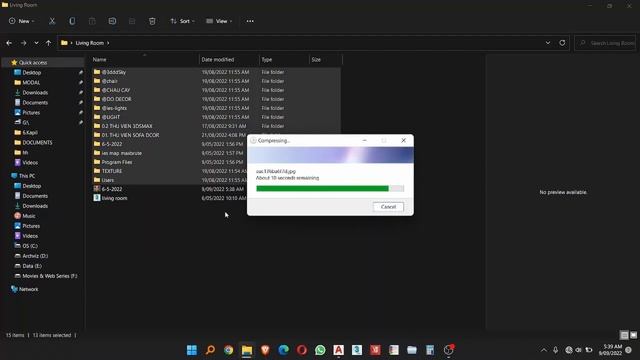Screen dimensions: 640x360
Task: Open the clock and date flyout
Action: (x=610, y=350)
